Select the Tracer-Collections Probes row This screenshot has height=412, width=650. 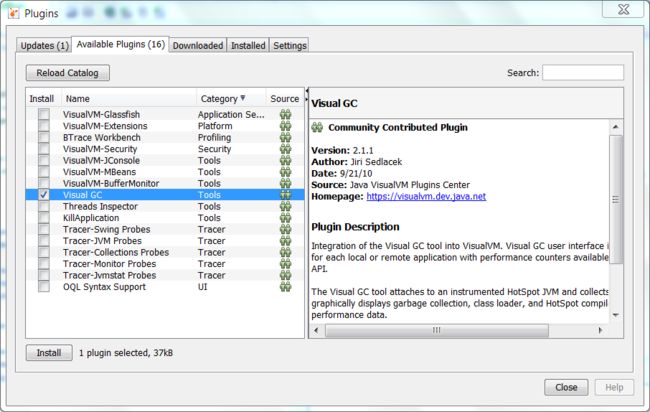tap(165, 252)
